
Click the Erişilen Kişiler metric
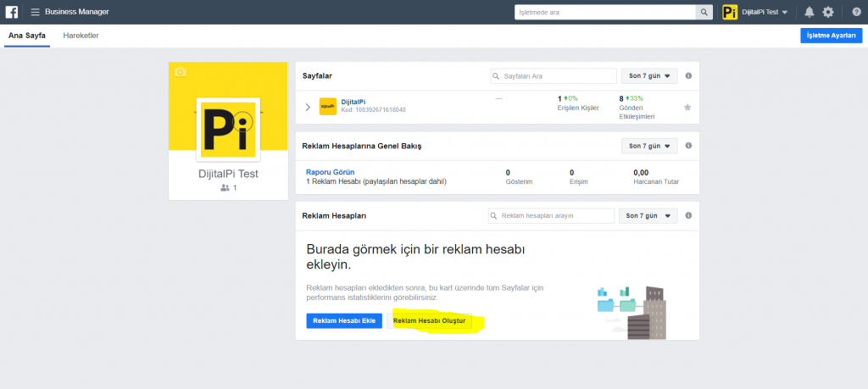tap(578, 103)
